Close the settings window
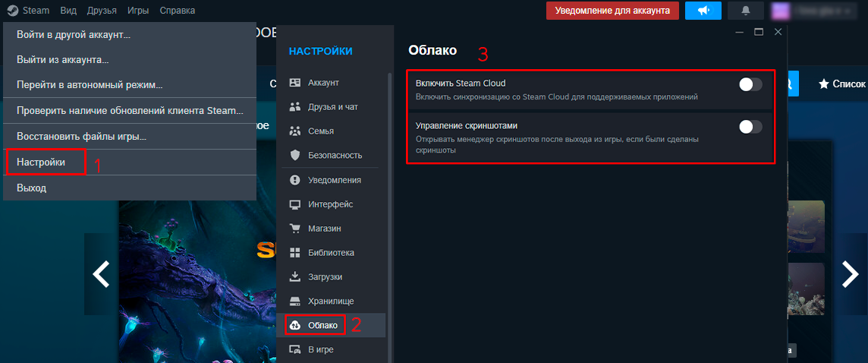The height and width of the screenshot is (363, 868). pyautogui.click(x=778, y=32)
